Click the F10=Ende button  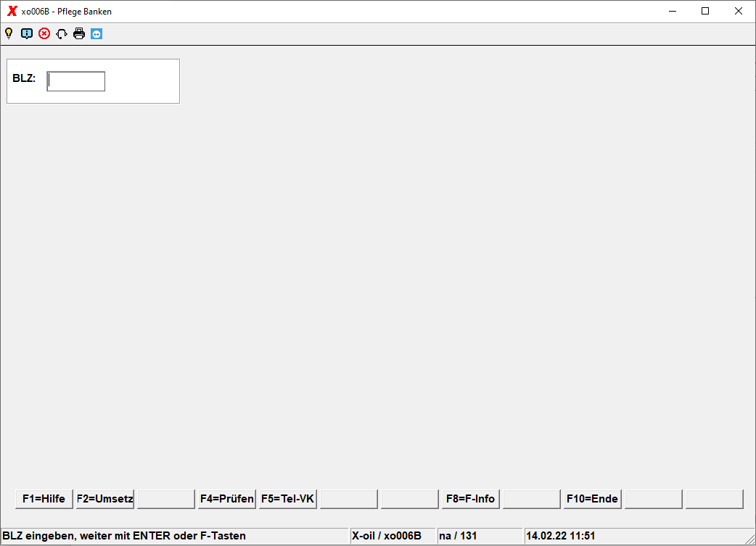tap(593, 499)
